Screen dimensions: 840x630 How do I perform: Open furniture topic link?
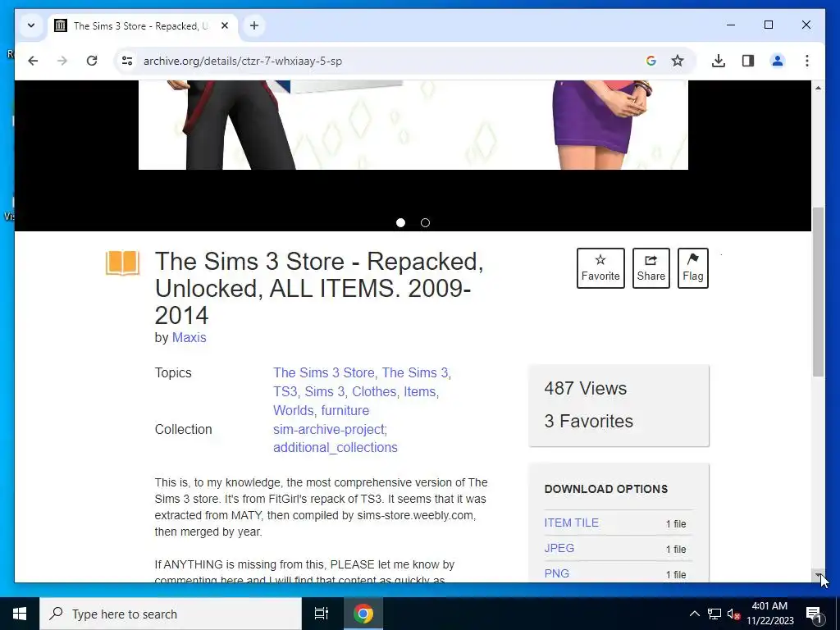(345, 410)
